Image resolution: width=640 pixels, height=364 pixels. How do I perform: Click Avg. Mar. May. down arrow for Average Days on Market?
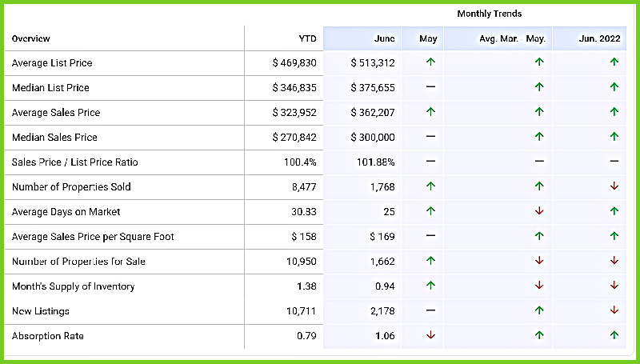pyautogui.click(x=539, y=211)
